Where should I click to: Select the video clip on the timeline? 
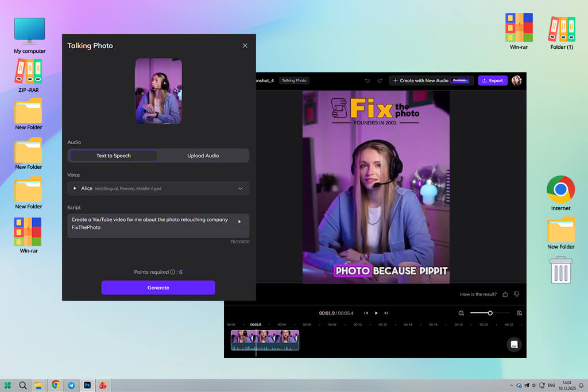[x=265, y=340]
